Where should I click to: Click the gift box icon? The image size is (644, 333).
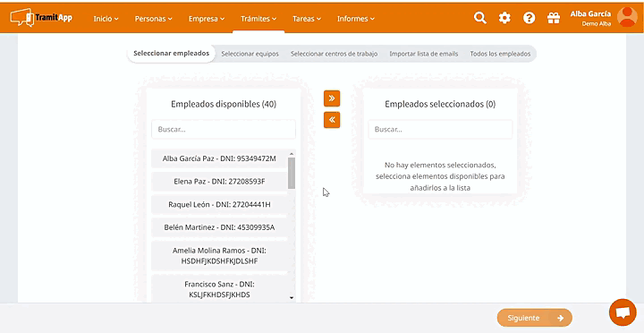554,18
